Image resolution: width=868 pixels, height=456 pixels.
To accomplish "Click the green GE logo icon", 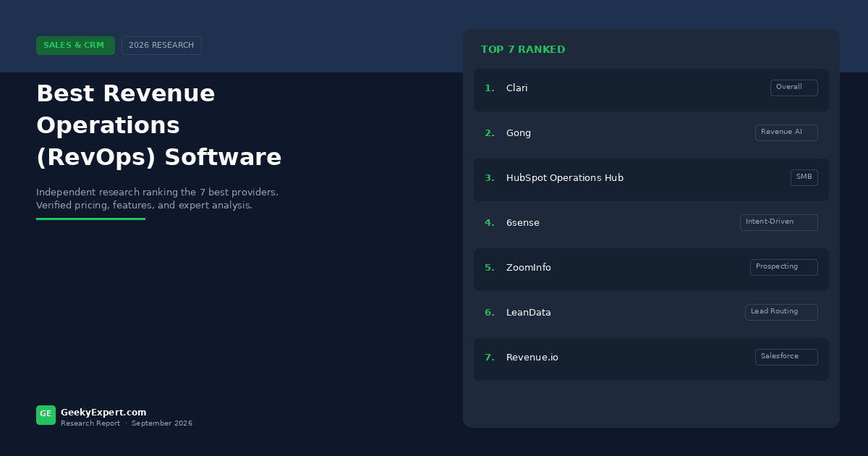I will [x=46, y=415].
